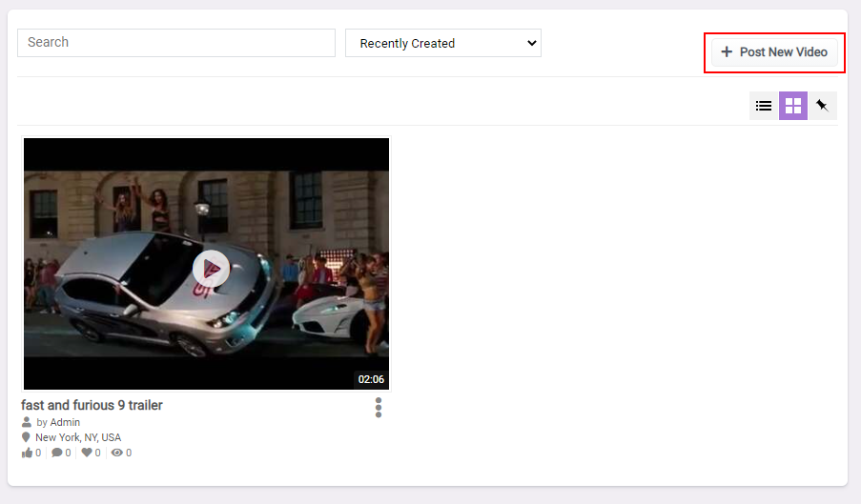861x504 pixels.
Task: Click the eye views icon
Action: [x=116, y=453]
